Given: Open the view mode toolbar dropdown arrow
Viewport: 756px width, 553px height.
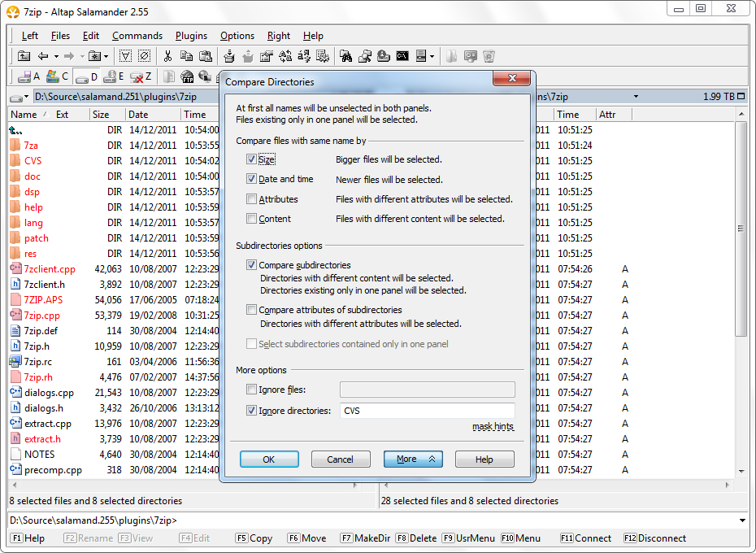Looking at the screenshot, I should [x=432, y=56].
